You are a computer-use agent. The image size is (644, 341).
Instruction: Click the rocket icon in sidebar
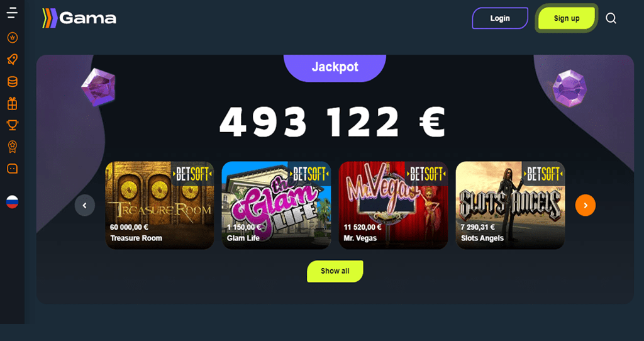[x=13, y=60]
